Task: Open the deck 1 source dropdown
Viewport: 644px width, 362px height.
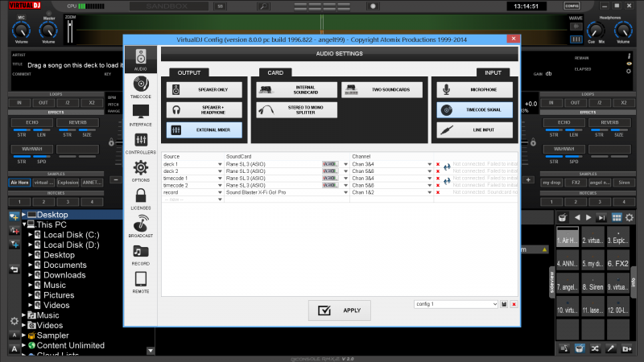Action: click(220, 163)
